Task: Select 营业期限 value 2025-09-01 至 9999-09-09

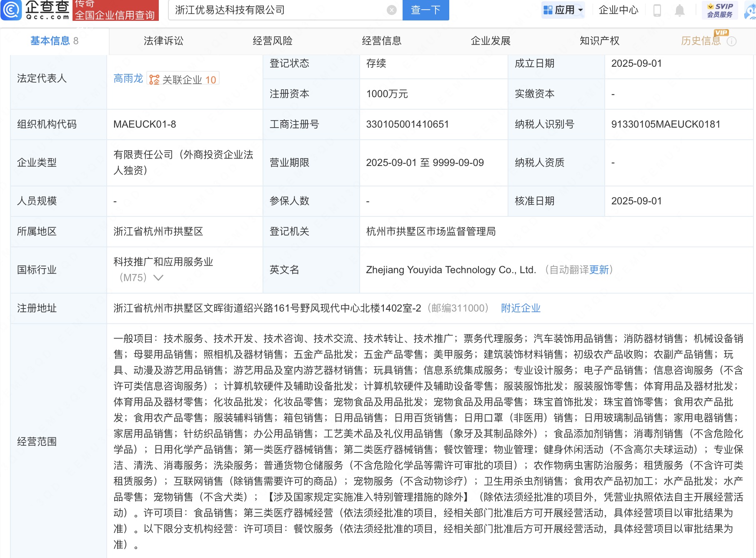Action: [425, 163]
